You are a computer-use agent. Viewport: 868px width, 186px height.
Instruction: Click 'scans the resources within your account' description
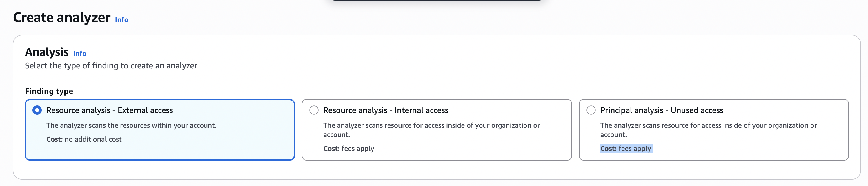click(131, 125)
